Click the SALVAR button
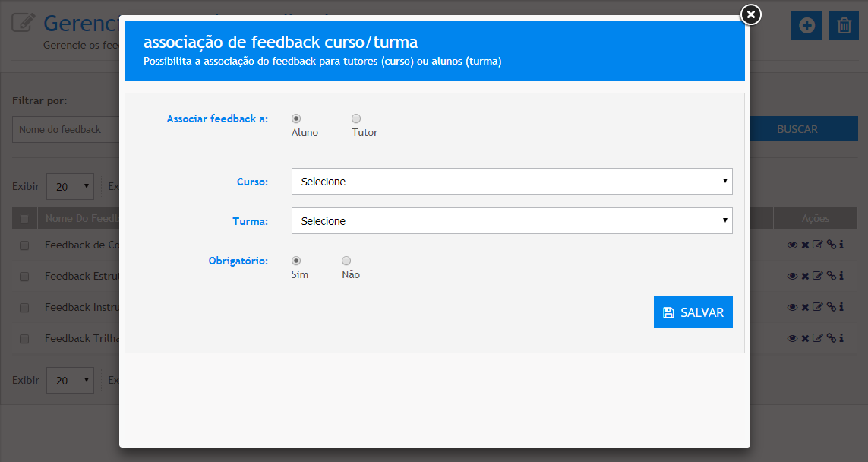The image size is (868, 462). click(x=693, y=312)
